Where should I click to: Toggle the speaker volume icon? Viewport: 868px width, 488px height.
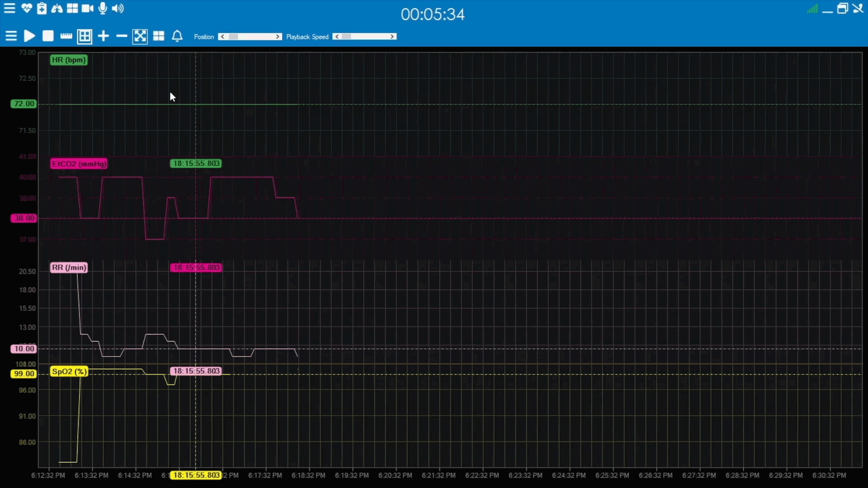pos(118,8)
